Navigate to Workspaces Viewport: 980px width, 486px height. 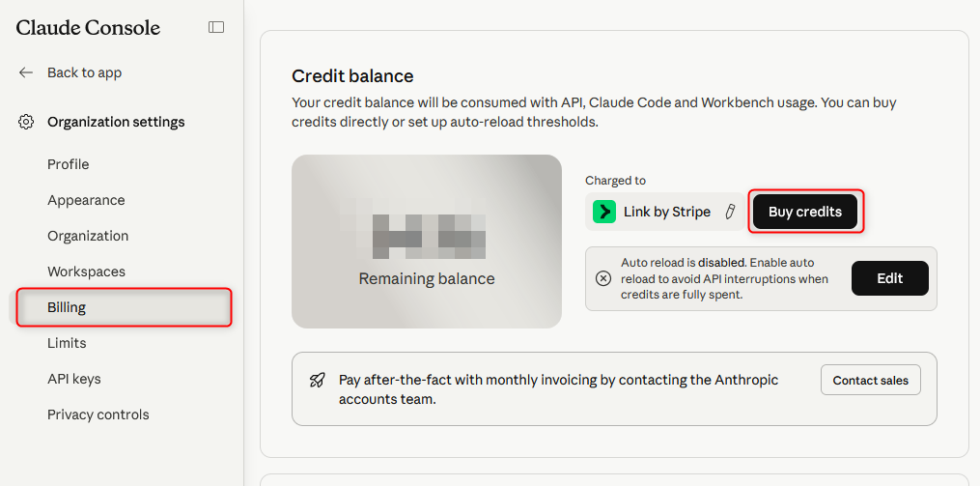tap(86, 272)
